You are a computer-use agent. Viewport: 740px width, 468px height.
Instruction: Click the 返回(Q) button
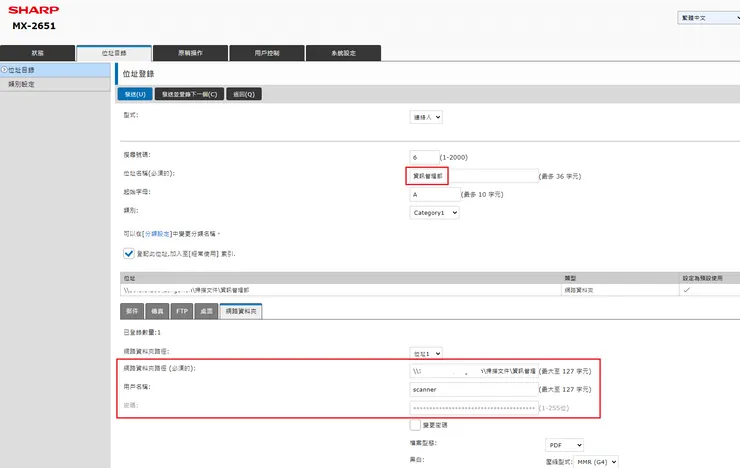point(244,94)
